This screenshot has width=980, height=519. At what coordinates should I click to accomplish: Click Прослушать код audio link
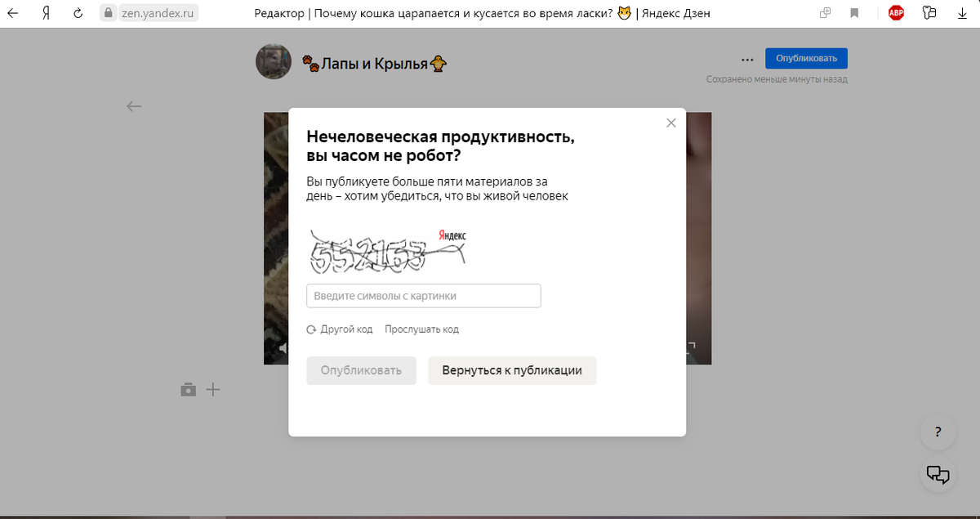(421, 329)
